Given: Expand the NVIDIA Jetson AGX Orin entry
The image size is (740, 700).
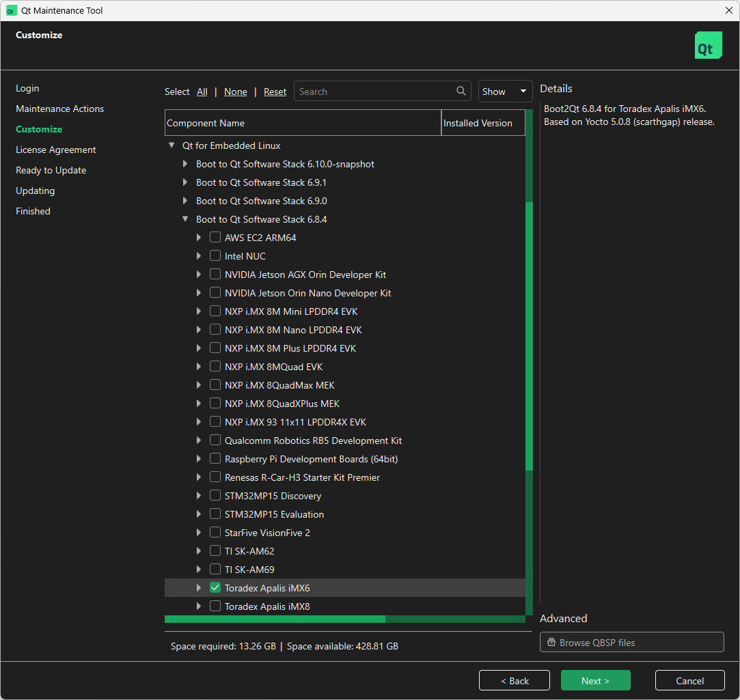Looking at the screenshot, I should click(x=199, y=275).
